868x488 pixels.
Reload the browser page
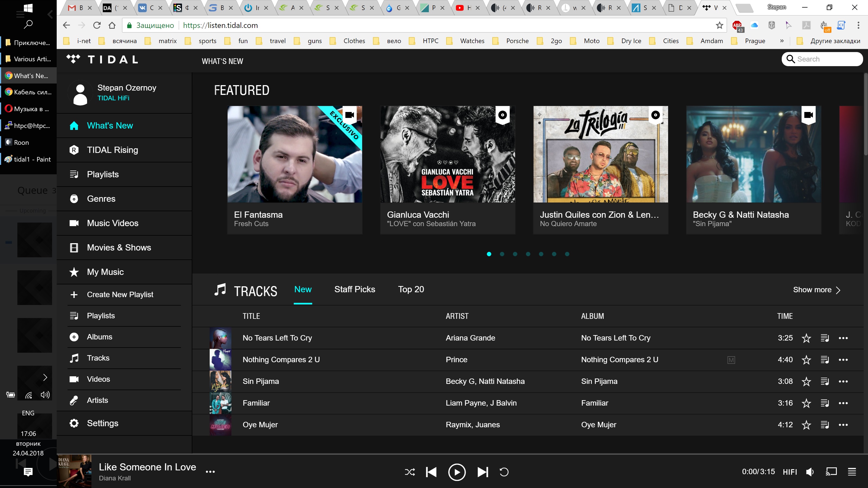tap(97, 25)
